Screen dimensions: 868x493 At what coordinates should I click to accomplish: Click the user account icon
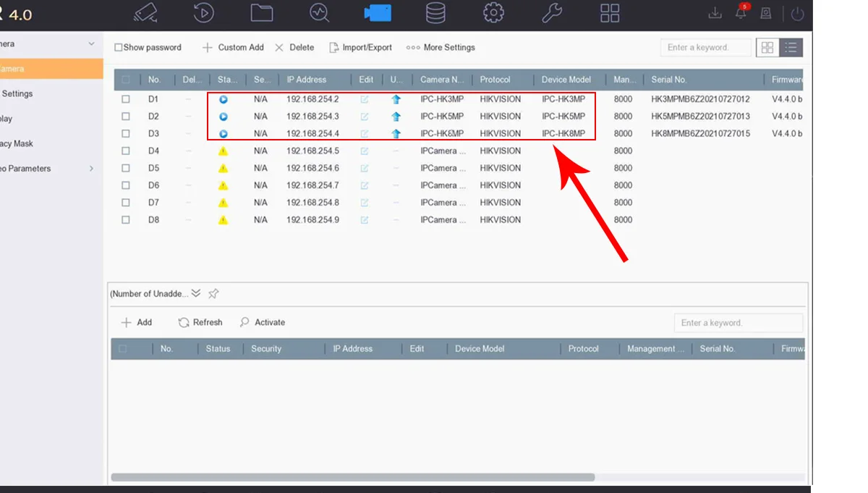[x=766, y=13]
